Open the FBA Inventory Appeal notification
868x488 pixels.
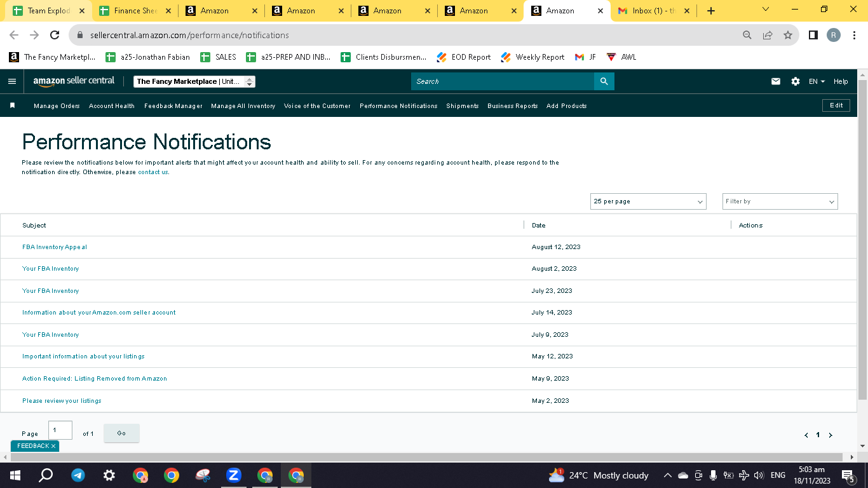click(x=55, y=247)
